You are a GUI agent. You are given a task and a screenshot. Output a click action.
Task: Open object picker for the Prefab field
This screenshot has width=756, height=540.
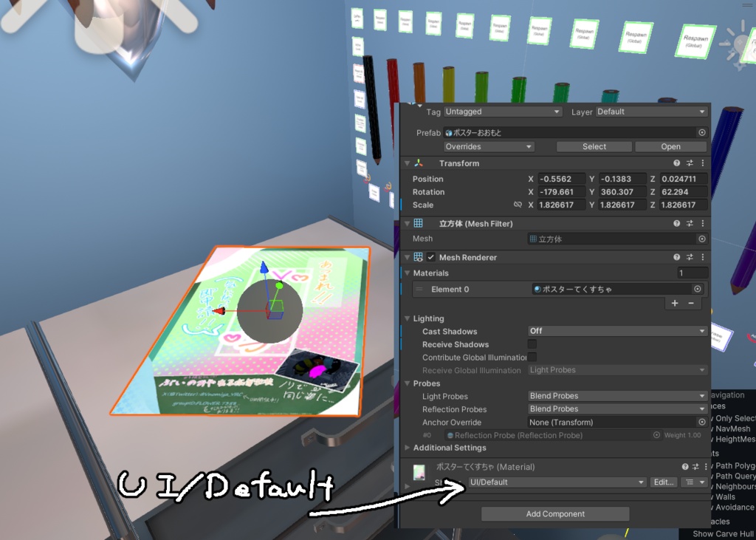[x=702, y=132]
